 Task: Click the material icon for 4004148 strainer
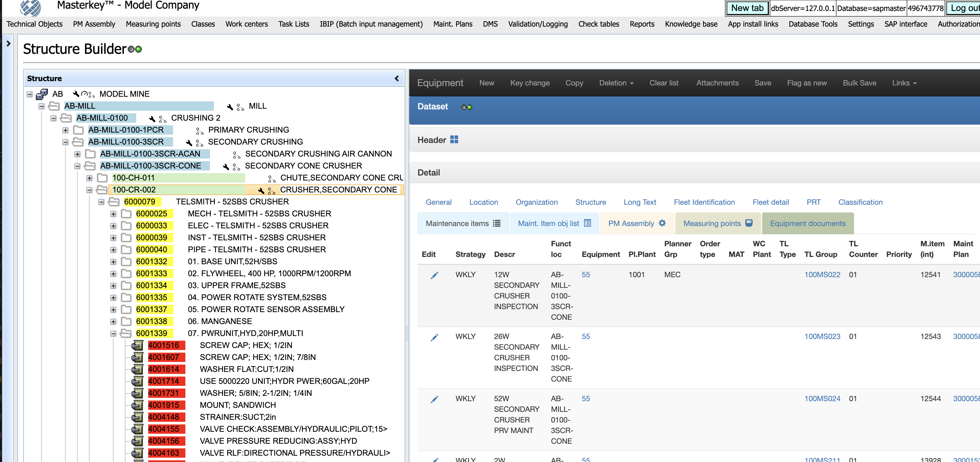pos(137,417)
